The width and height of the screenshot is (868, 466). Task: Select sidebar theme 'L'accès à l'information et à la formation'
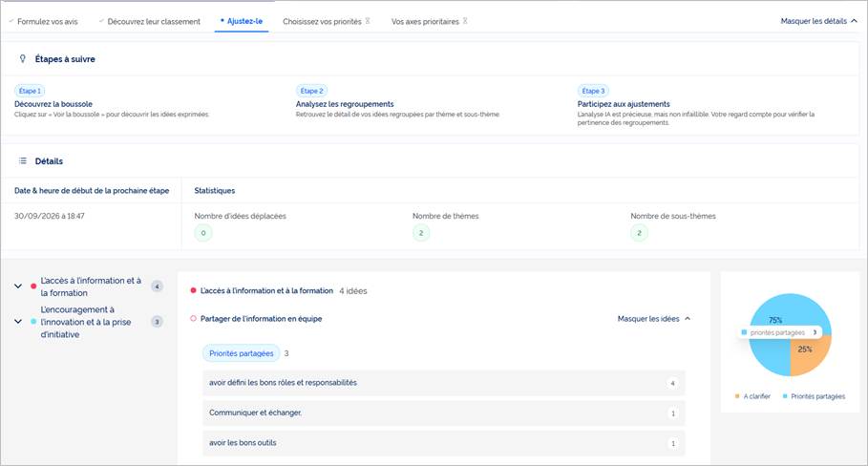pos(91,286)
